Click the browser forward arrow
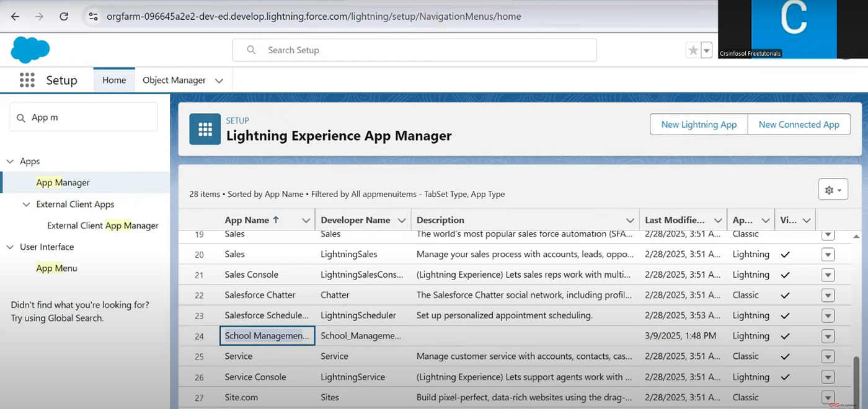Screen dimensions: 868x409 click(x=39, y=17)
